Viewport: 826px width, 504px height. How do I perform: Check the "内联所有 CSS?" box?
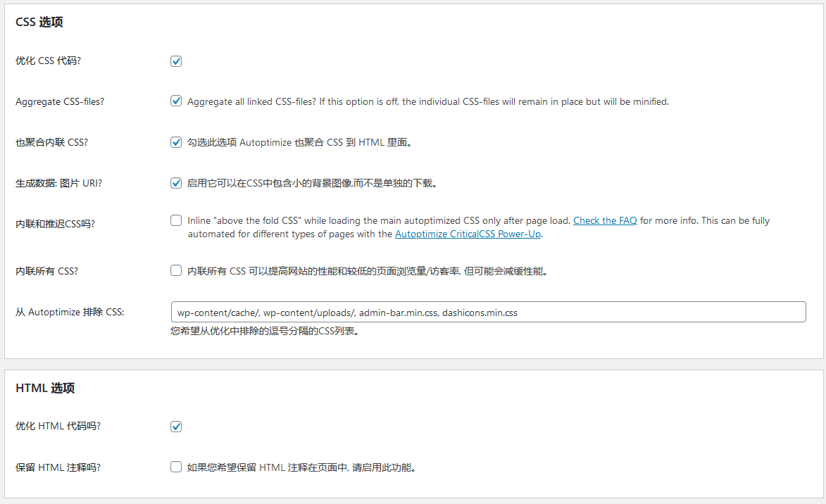pyautogui.click(x=176, y=270)
